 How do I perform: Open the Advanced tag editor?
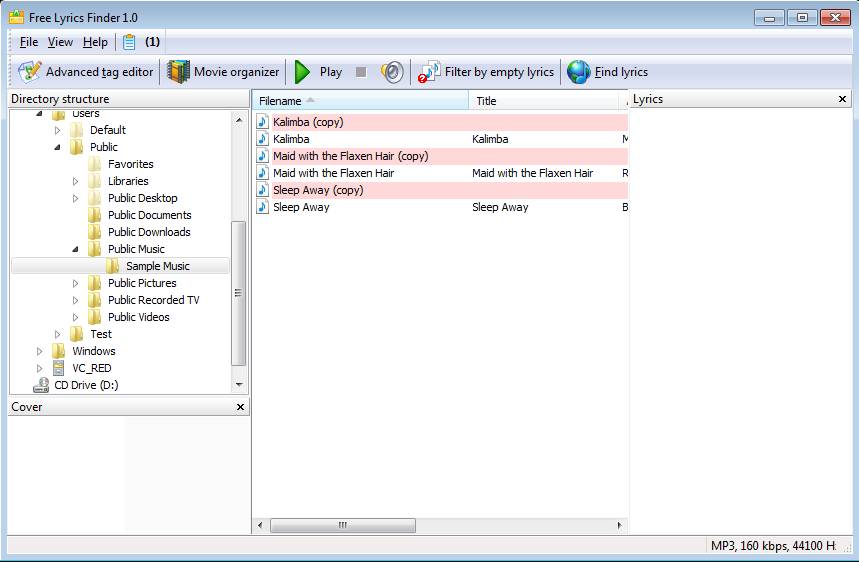(x=86, y=72)
